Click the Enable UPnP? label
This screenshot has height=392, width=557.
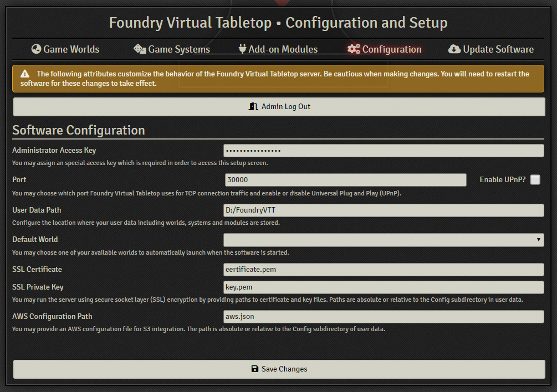[x=502, y=180]
